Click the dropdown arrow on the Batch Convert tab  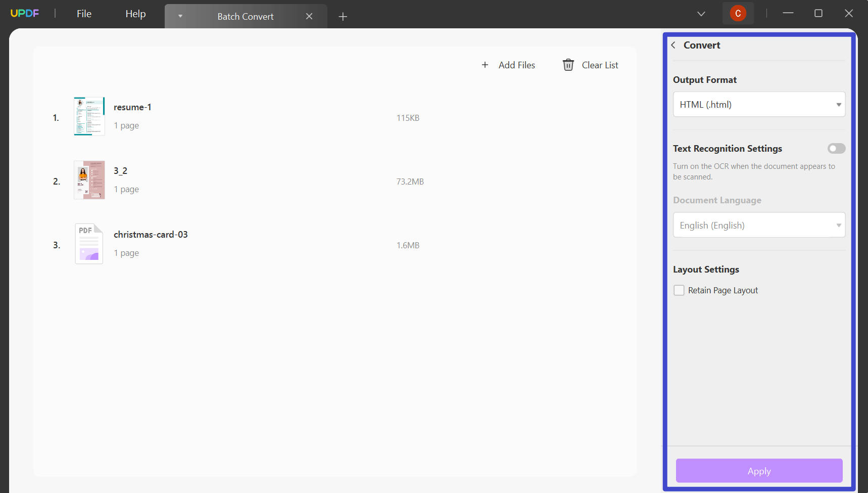(x=180, y=16)
